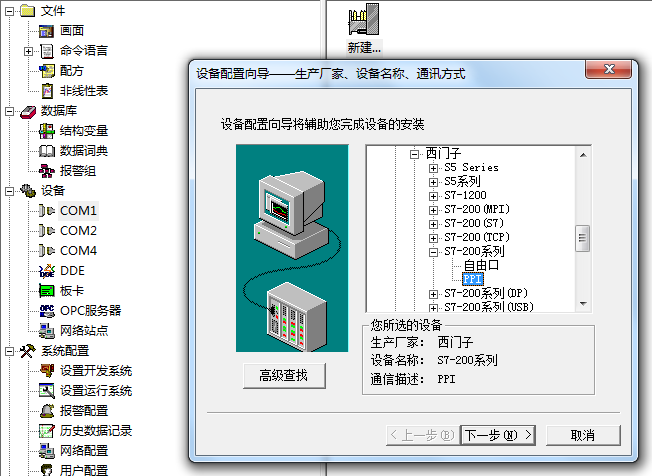Click the 网络站点 icon
The image size is (652, 476).
tap(47, 331)
